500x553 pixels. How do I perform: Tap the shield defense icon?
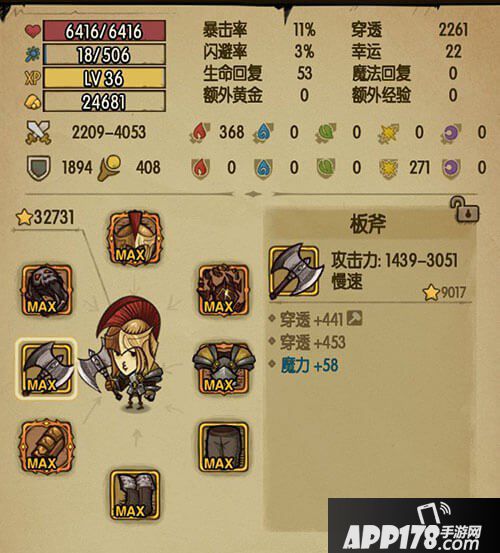[x=39, y=168]
